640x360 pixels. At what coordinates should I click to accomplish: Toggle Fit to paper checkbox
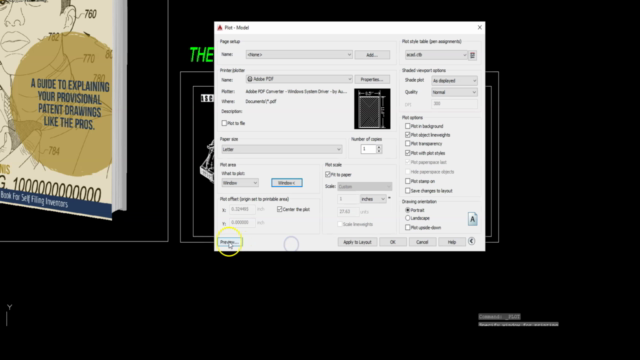pyautogui.click(x=328, y=174)
